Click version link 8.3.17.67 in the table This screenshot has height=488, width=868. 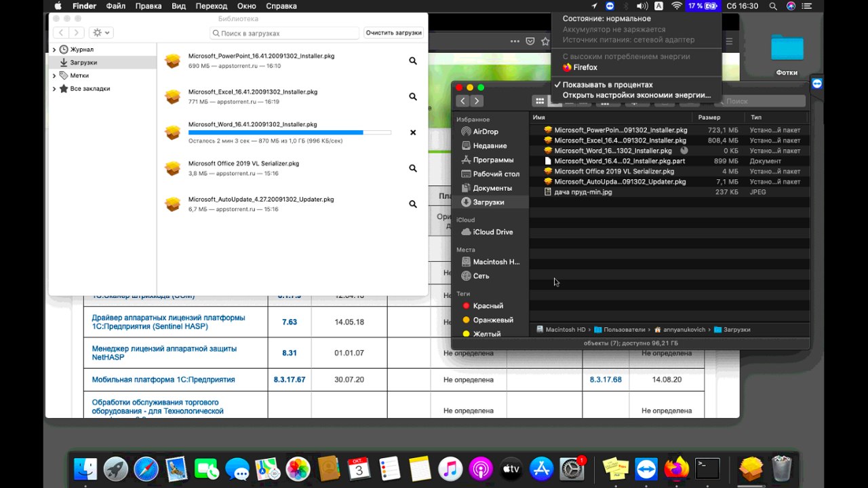(290, 379)
